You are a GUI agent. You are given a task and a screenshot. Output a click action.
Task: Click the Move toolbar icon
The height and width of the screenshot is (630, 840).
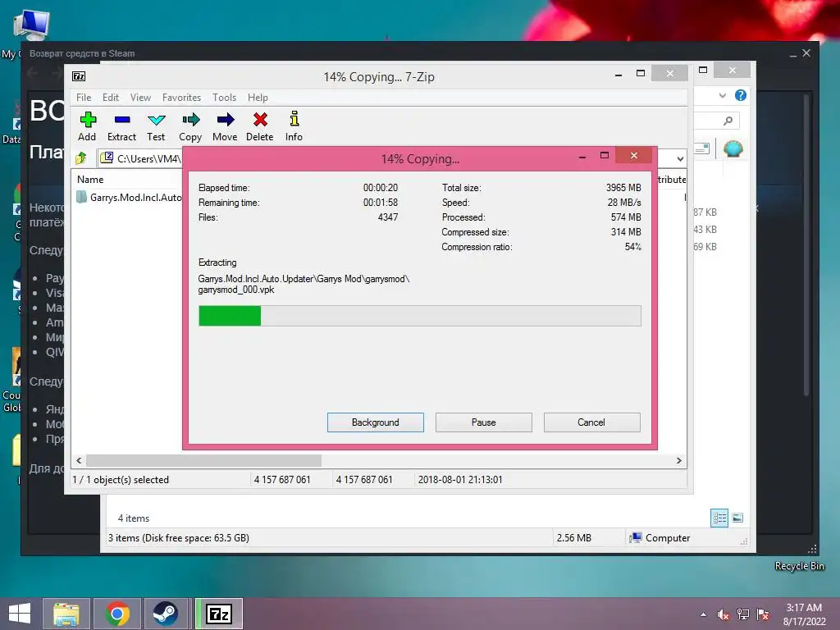pos(225,126)
